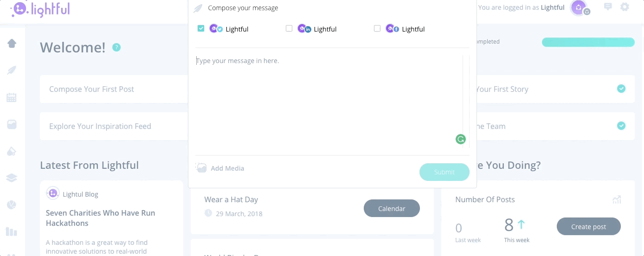Open the chat messages icon in the header
Viewport: 644px width, 256px height.
(608, 7)
